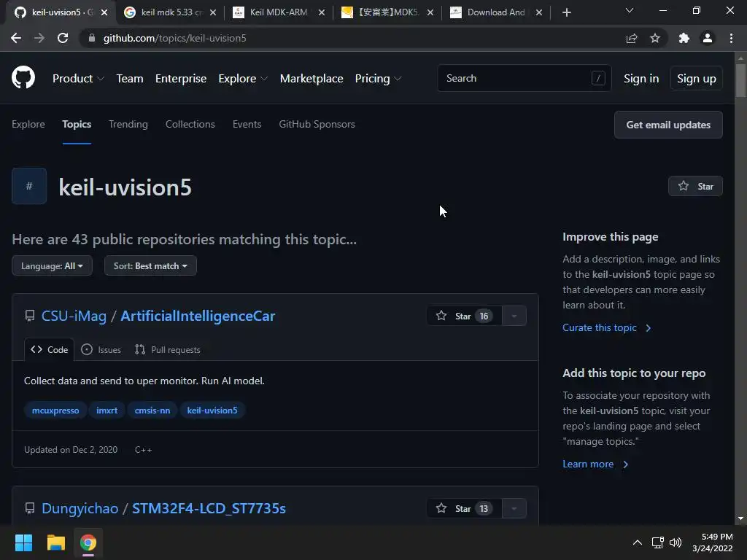The height and width of the screenshot is (560, 747).
Task: Open Issues tab of ArtificialIntelligenceCar
Action: (101, 349)
